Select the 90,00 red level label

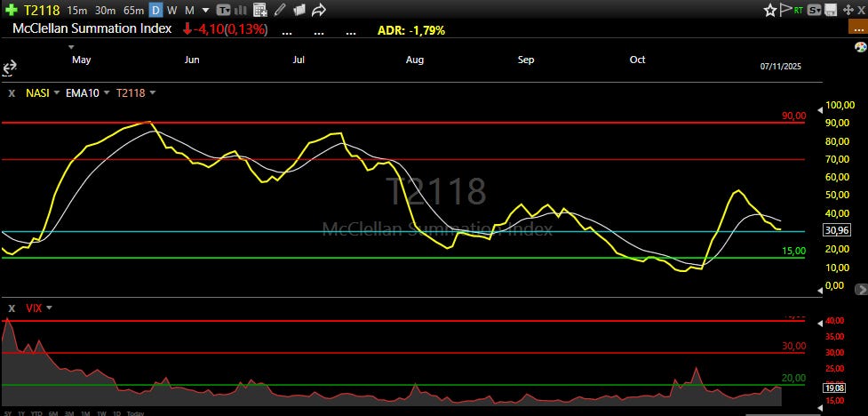tap(794, 116)
